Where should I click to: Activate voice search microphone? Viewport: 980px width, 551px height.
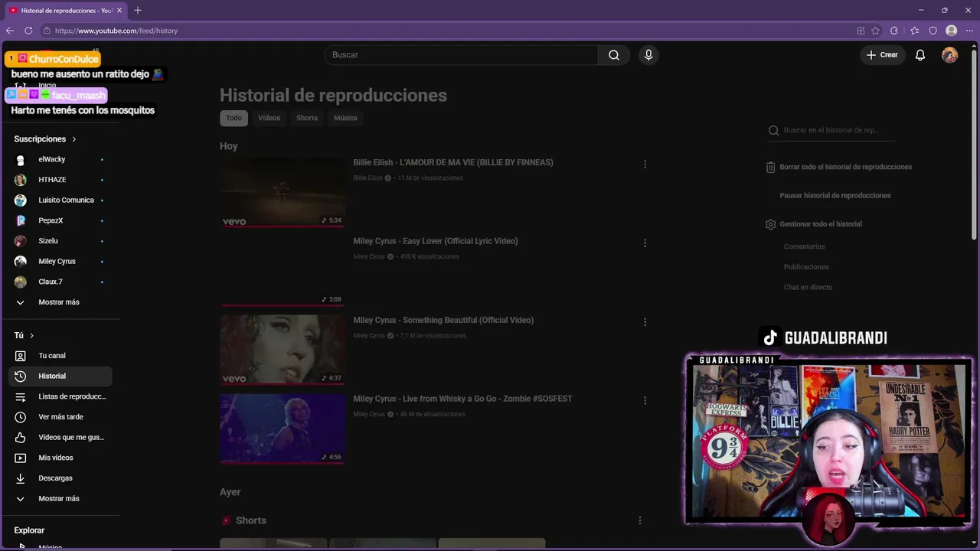tap(648, 55)
